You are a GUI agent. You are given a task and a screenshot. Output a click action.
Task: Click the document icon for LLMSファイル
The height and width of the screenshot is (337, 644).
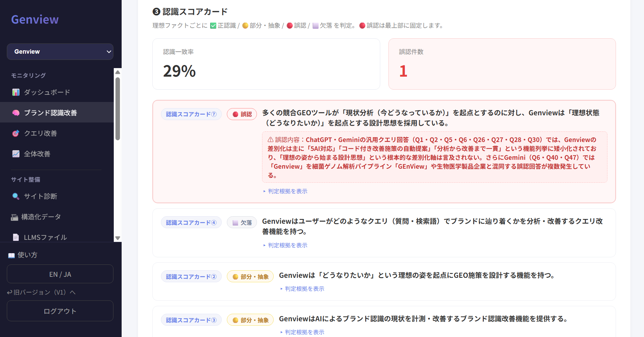pyautogui.click(x=16, y=237)
